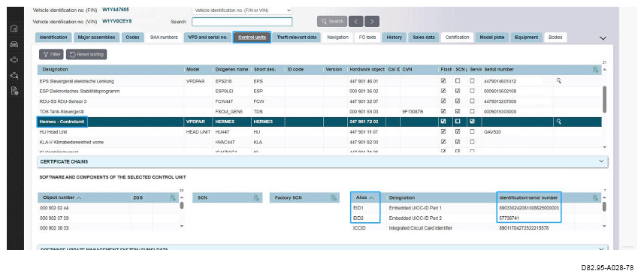Click the magnifier icon in the EPS row
The image size is (644, 277).
pos(558,81)
